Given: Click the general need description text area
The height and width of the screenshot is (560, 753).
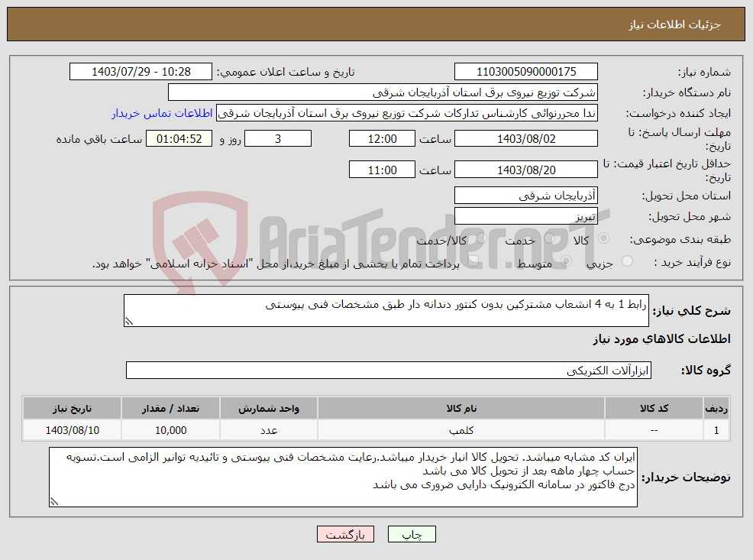Looking at the screenshot, I should coord(386,311).
